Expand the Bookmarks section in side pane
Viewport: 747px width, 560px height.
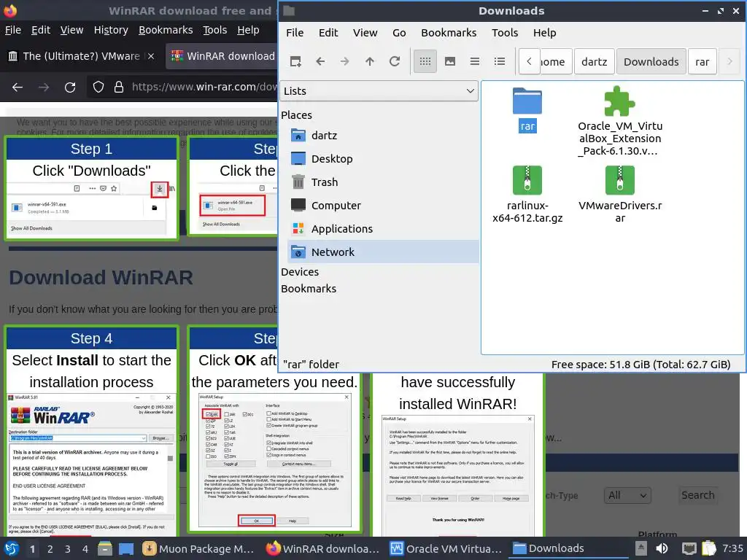click(x=309, y=289)
